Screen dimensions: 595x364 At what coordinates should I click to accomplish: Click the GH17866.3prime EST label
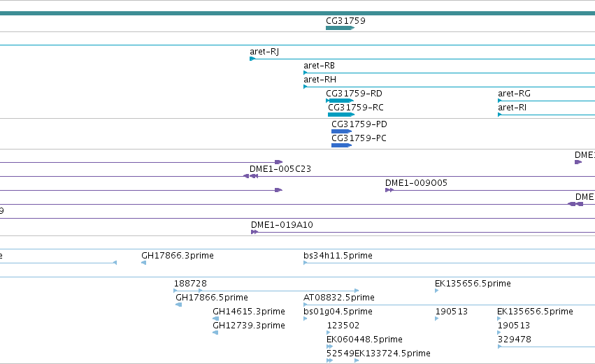177,256
